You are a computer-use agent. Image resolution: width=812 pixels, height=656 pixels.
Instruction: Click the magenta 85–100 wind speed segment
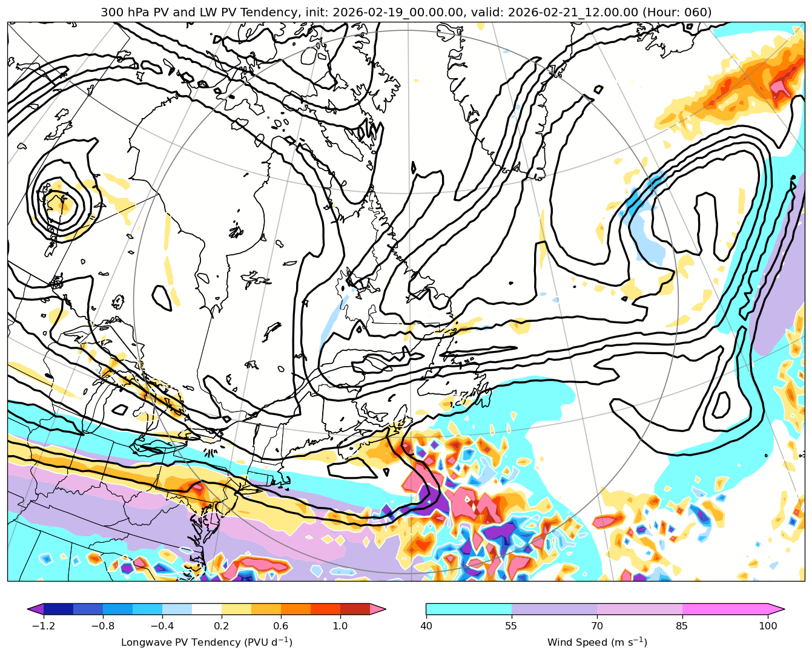tap(725, 609)
